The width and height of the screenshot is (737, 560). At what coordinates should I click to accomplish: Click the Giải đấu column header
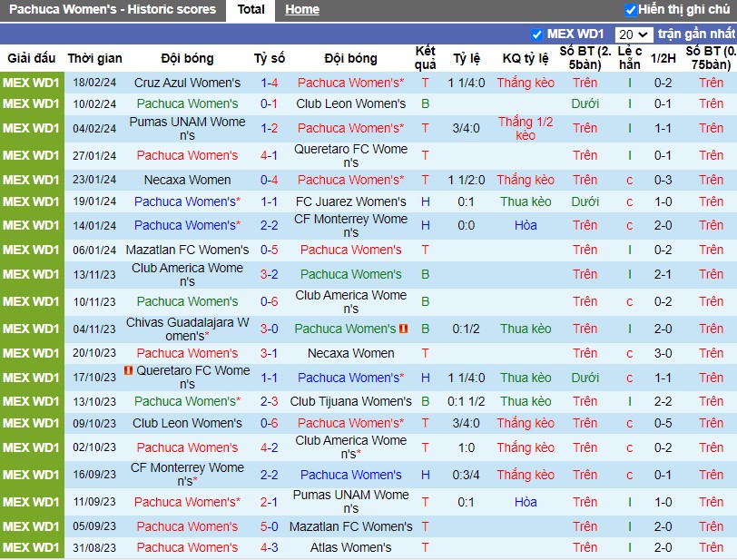[32, 58]
